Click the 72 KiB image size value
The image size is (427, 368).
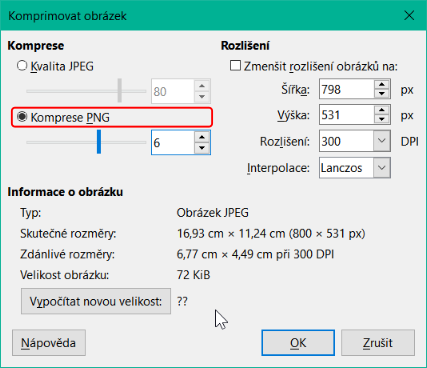coord(193,275)
